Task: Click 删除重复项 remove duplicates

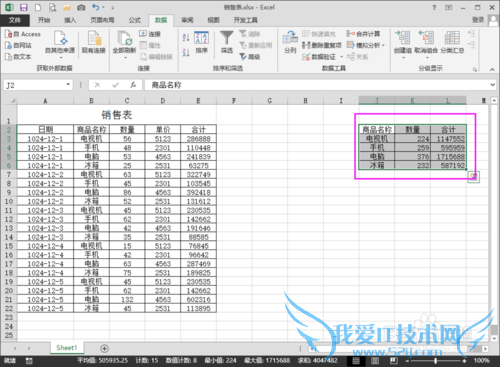Action: click(322, 45)
